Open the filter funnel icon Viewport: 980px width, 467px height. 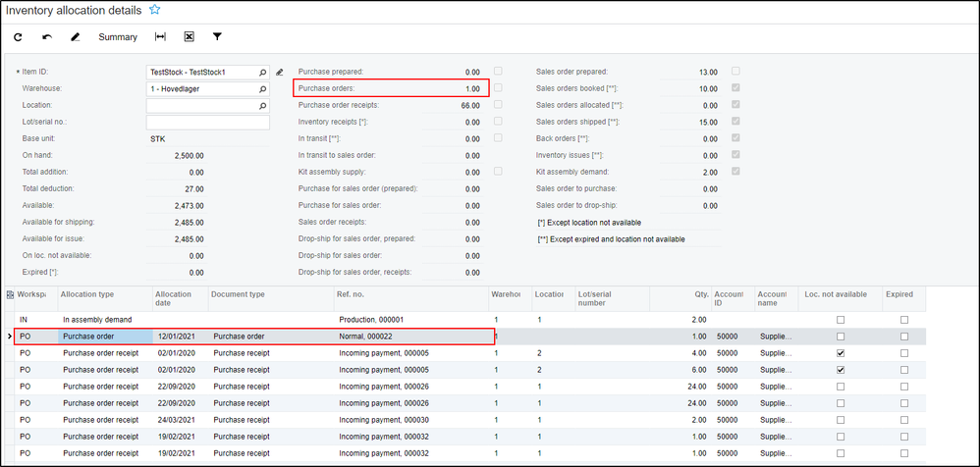tap(217, 37)
